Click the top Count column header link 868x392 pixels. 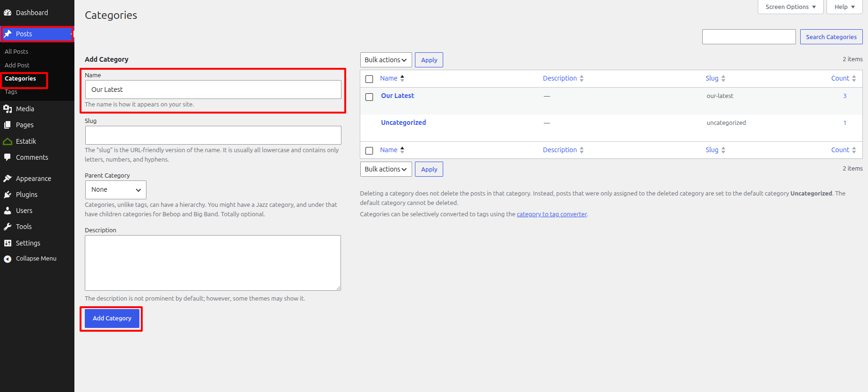[x=840, y=78]
